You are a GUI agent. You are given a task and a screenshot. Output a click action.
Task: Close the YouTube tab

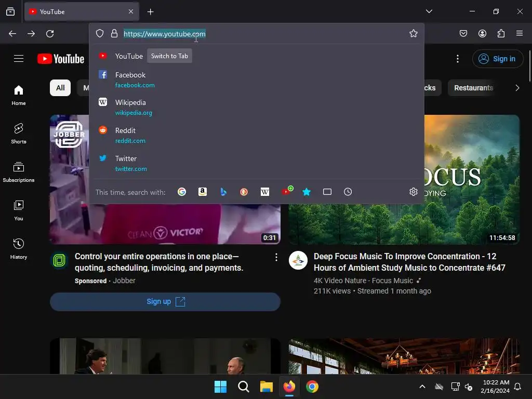[131, 11]
